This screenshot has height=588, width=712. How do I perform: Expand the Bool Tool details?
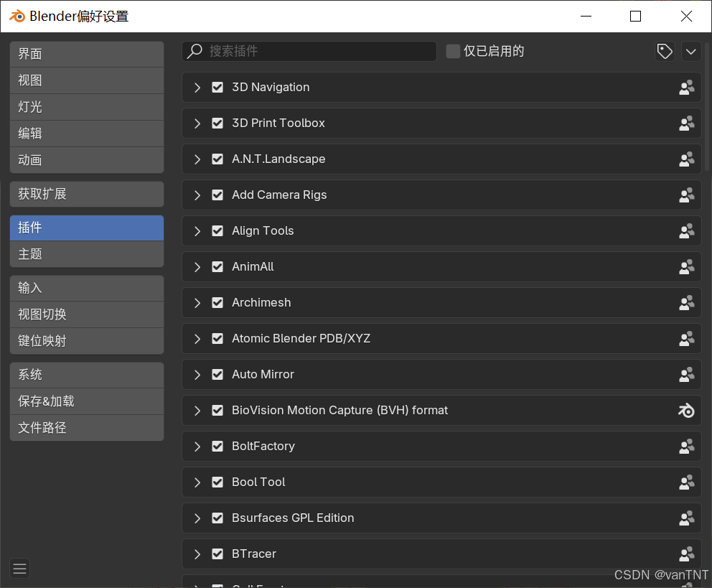click(x=197, y=482)
